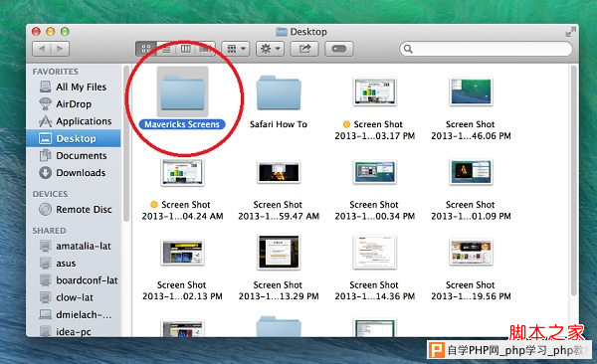Select the Safari How To folder
597x364 pixels.
pyautogui.click(x=279, y=100)
